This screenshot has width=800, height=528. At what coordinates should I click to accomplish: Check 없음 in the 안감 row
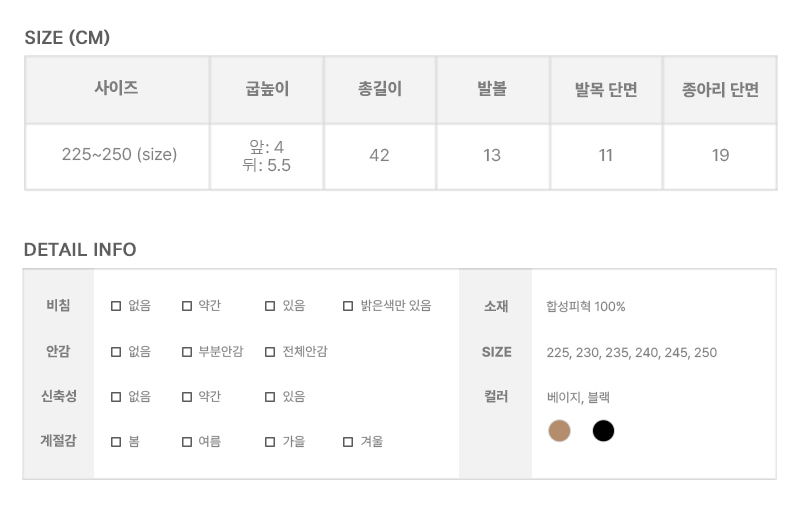[x=116, y=352]
